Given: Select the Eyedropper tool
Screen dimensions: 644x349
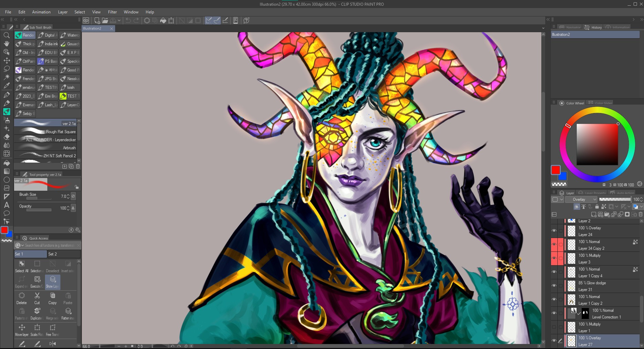Looking at the screenshot, I should pos(6,86).
